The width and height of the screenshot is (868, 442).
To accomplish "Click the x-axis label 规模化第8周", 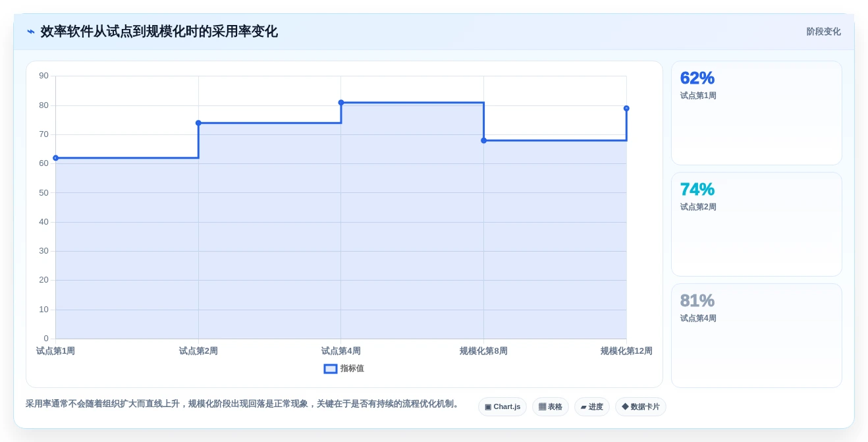I will click(484, 351).
